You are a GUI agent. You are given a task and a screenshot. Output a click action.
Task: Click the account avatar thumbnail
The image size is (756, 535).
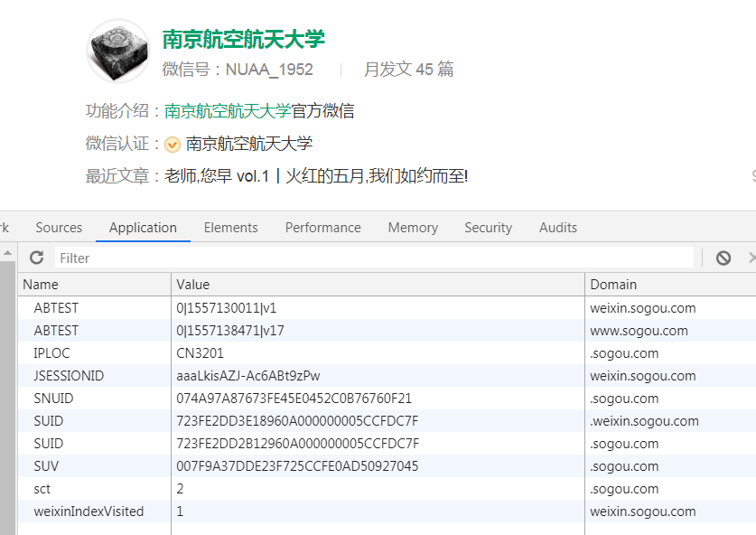click(118, 52)
